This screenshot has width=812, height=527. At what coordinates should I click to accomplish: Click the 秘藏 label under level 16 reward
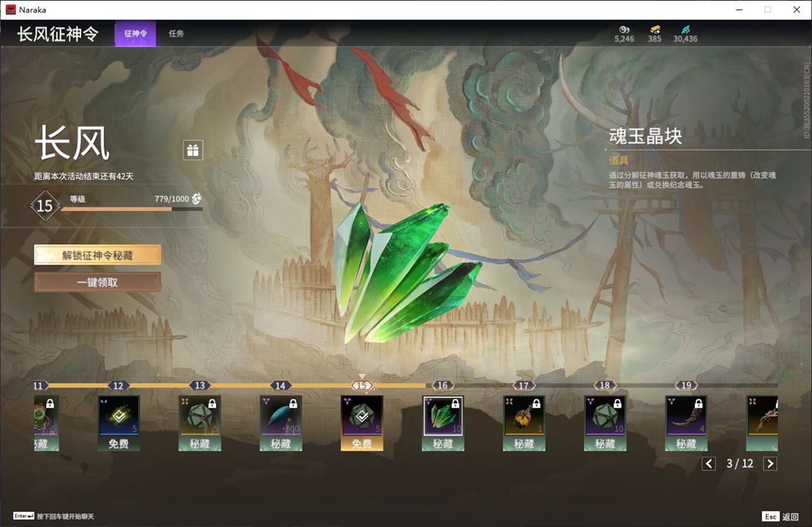(443, 444)
